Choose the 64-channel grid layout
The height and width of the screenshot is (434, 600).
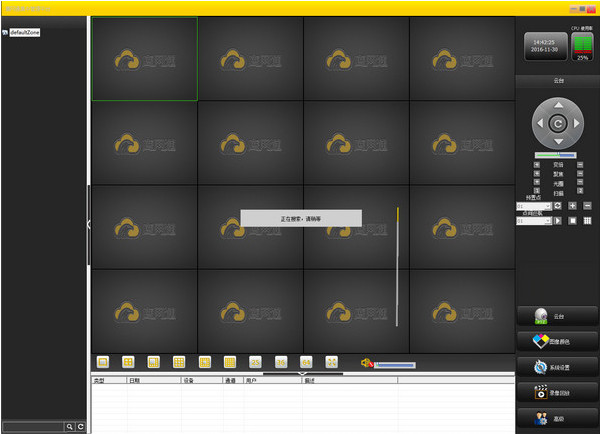point(306,361)
